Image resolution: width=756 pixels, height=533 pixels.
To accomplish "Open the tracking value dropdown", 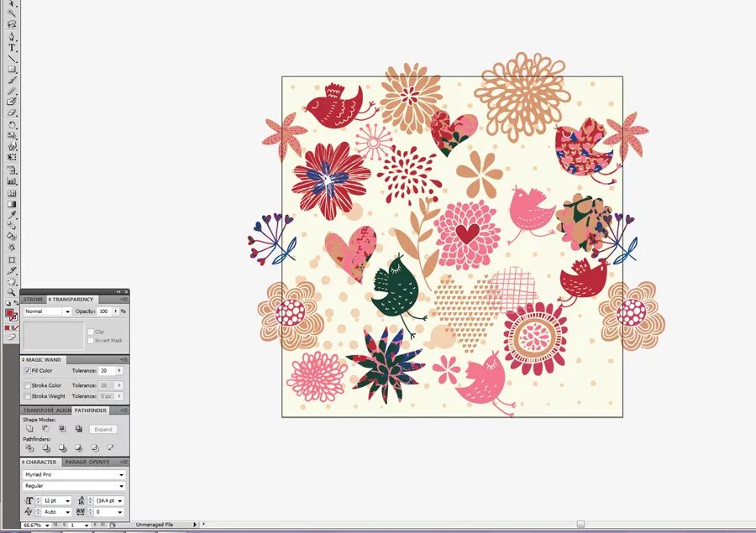I will coord(120,512).
